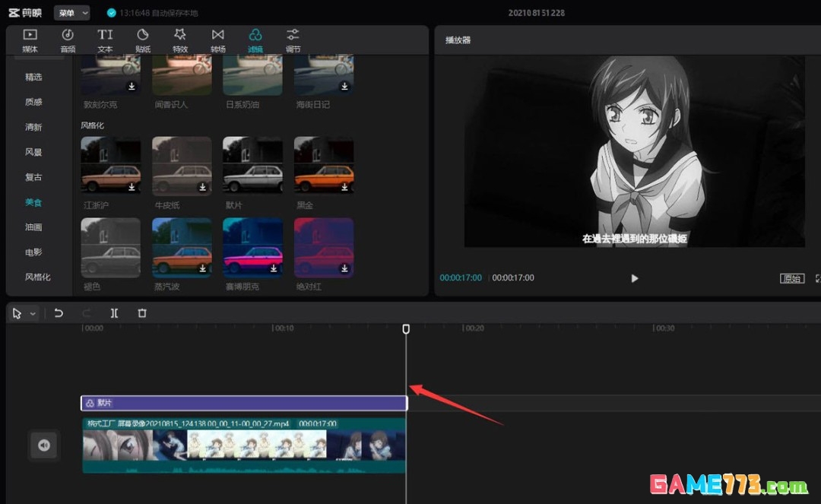
Task: Open the 转场 transitions tab
Action: (218, 40)
